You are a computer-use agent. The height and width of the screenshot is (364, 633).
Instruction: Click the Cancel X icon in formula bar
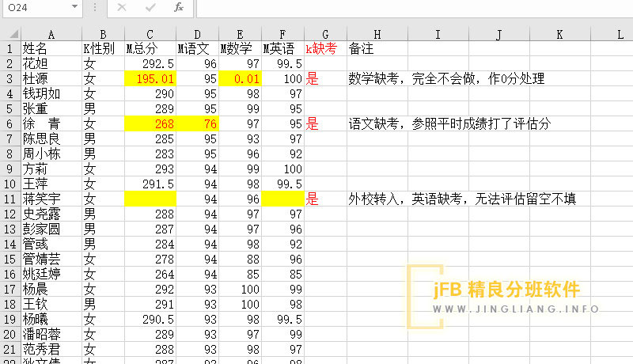(122, 7)
